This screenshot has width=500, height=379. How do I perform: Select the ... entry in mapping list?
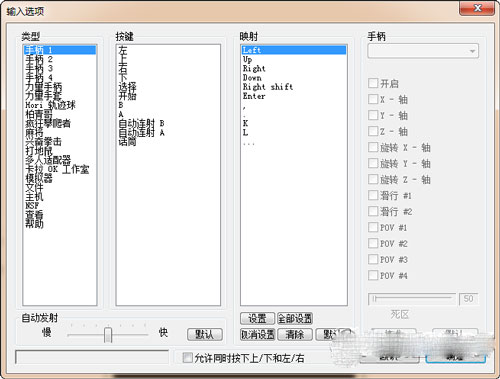[x=294, y=143]
